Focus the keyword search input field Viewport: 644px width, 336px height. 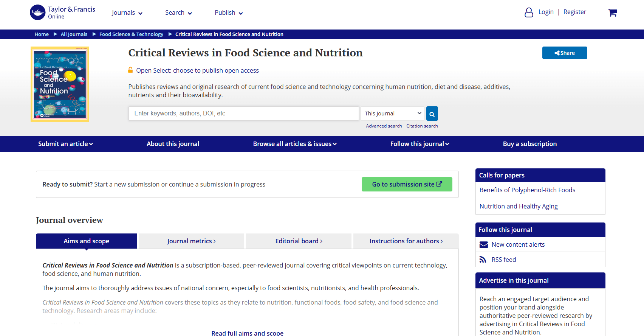pos(244,114)
